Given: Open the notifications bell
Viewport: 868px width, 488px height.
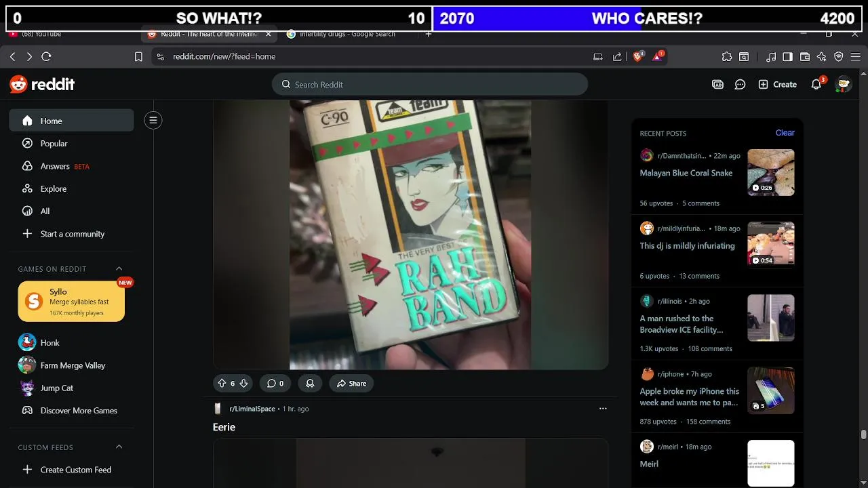Looking at the screenshot, I should coord(816,84).
